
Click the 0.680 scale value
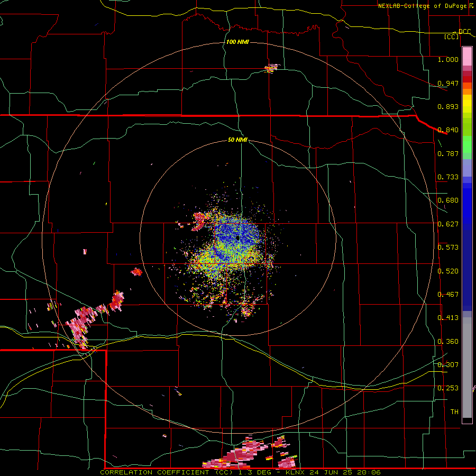click(448, 200)
